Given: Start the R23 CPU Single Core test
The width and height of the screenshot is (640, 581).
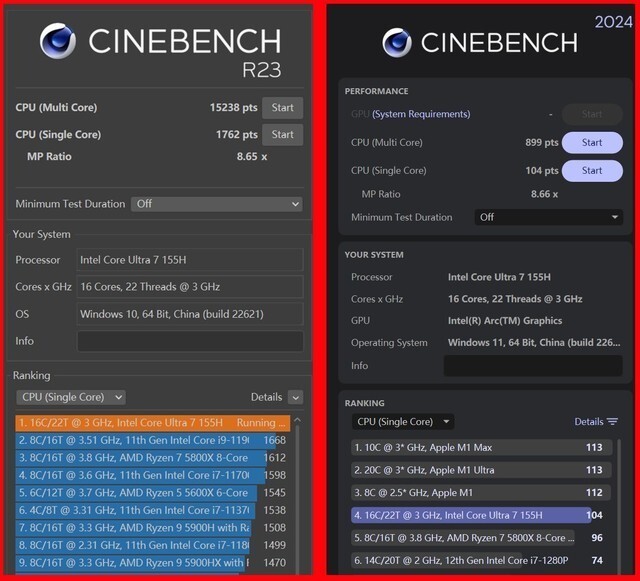Looking at the screenshot, I should 282,135.
